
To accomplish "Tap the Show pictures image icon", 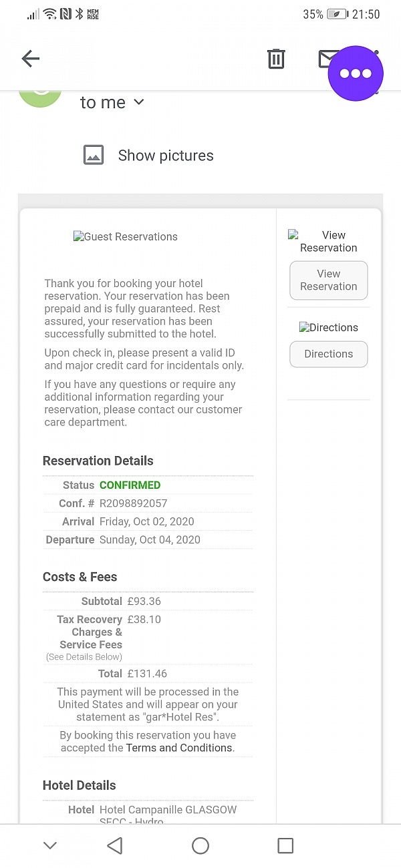I will pyautogui.click(x=94, y=154).
